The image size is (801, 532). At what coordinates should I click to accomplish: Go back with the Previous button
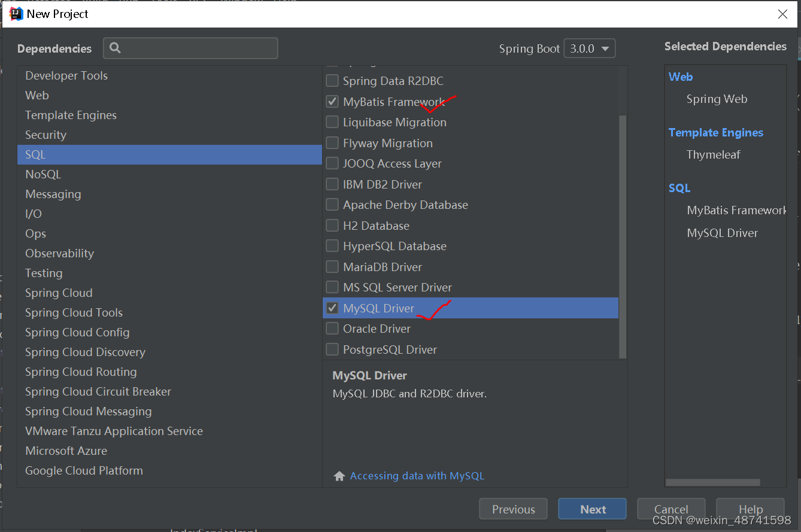click(513, 509)
